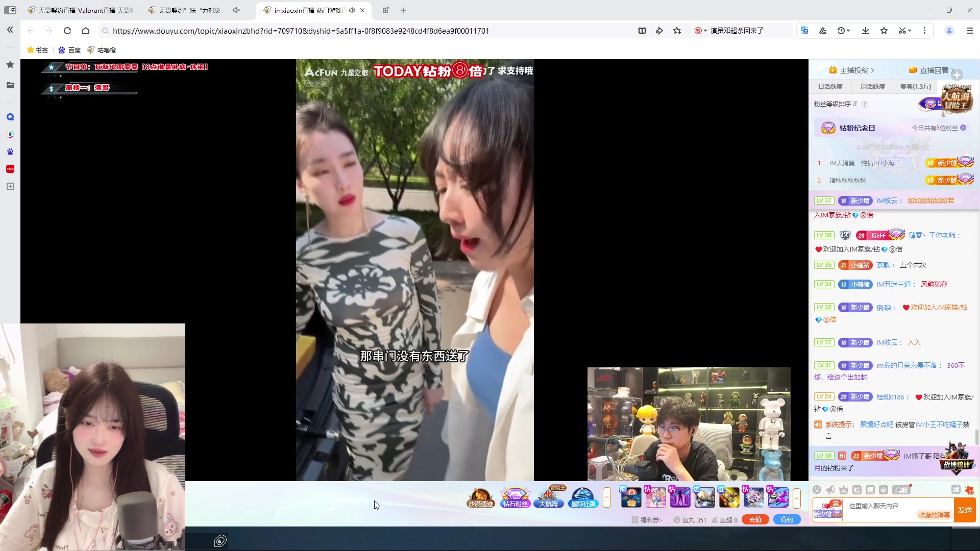980x551 pixels.
Task: Open the sidebar folder icon
Action: click(10, 85)
